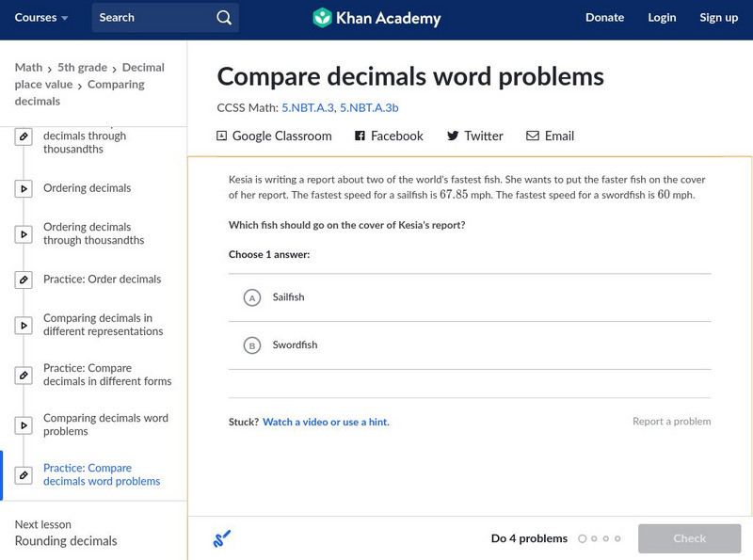The height and width of the screenshot is (560, 753).
Task: Share via Google Classroom icon
Action: [x=222, y=136]
